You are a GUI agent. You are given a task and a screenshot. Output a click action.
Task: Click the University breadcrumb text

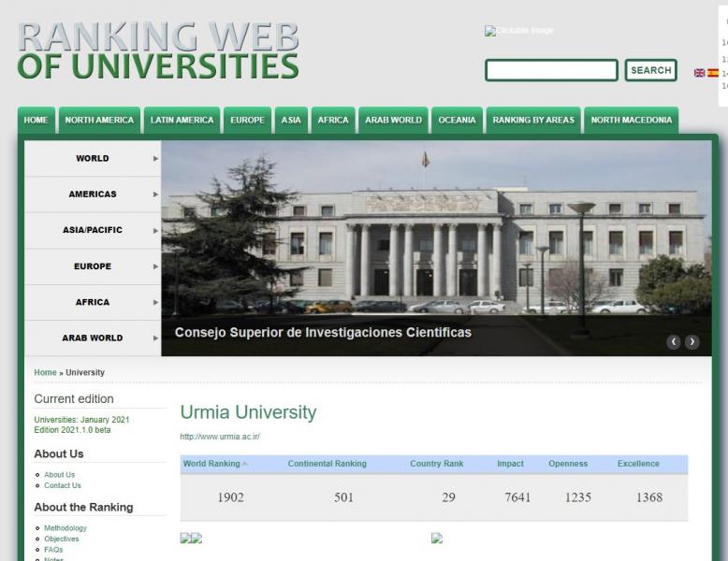[x=85, y=373]
